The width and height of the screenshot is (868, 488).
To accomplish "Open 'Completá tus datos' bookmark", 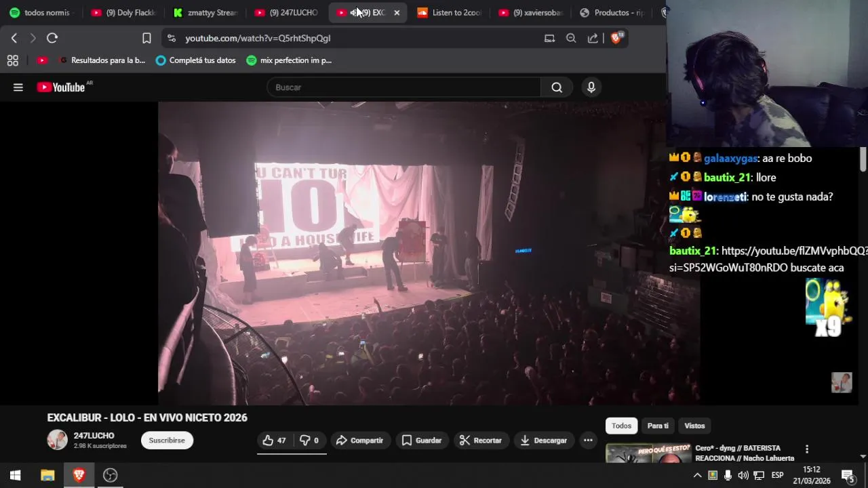I will pos(195,60).
